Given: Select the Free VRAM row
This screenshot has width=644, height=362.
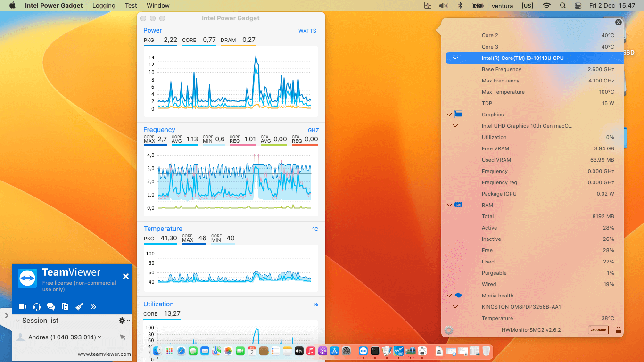Looking at the screenshot, I should tap(535, 148).
